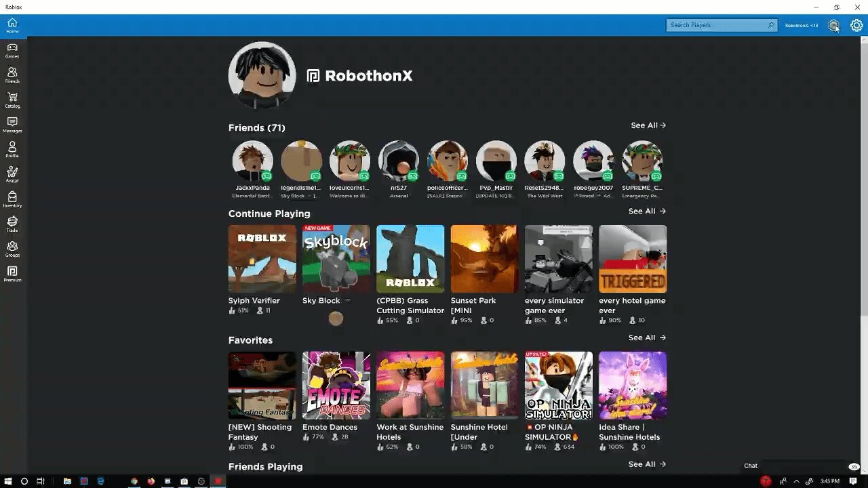Open the Premium sidebar icon
The height and width of the screenshot is (488, 868).
[12, 273]
